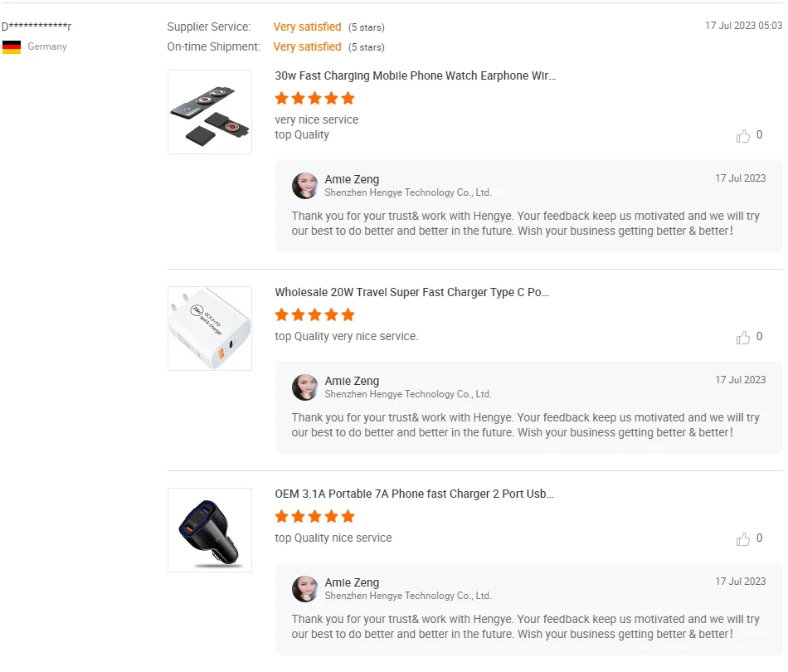Click On-time Shipment 'Very satisfied' rating text

click(x=307, y=46)
